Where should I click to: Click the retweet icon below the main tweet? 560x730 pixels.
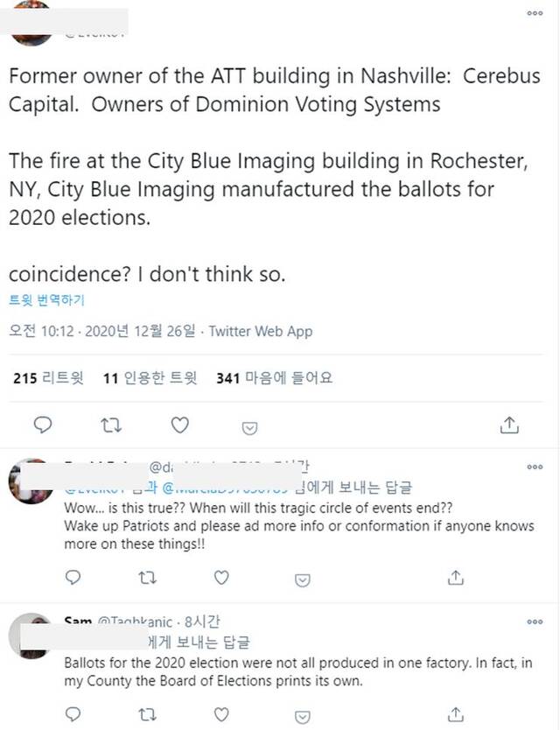point(111,425)
